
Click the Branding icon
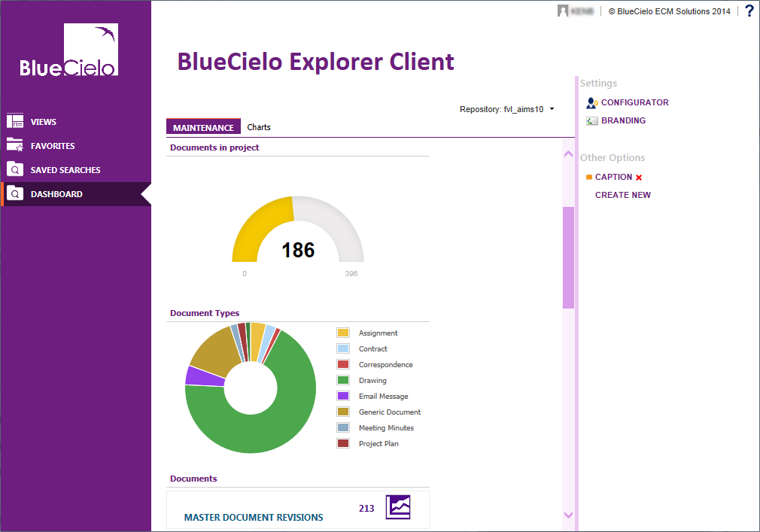tap(591, 120)
